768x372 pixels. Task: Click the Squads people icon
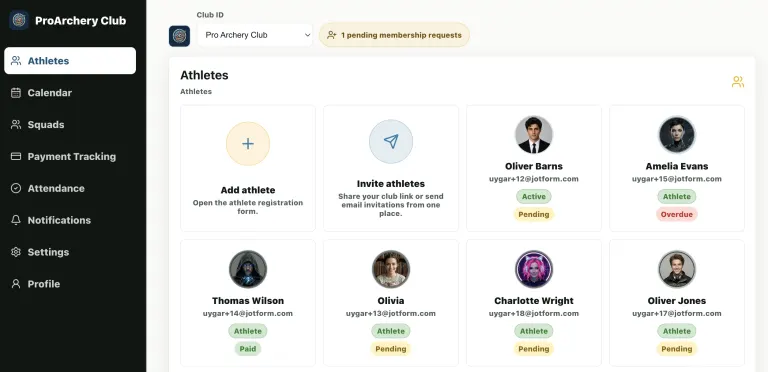(16, 124)
